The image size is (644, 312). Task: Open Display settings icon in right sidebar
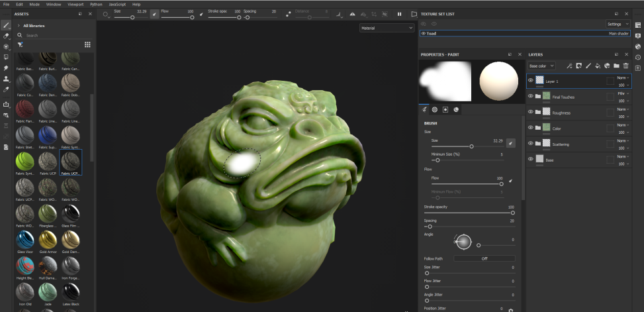tap(638, 36)
